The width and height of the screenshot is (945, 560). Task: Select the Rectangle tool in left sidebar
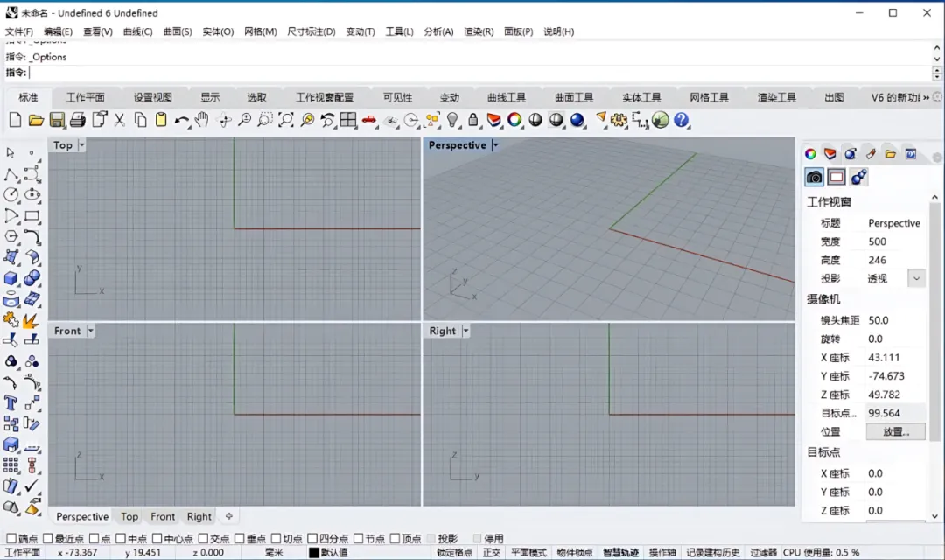32,216
